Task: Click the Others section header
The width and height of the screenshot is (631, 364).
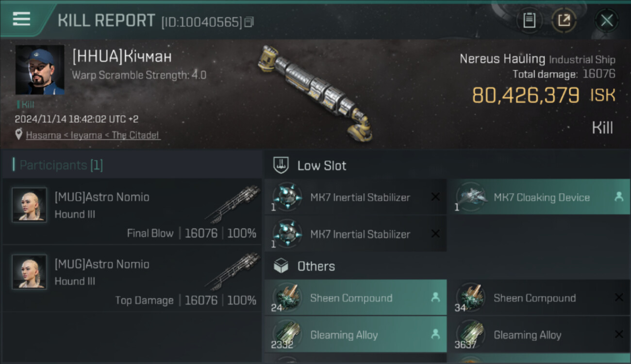Action: [315, 266]
